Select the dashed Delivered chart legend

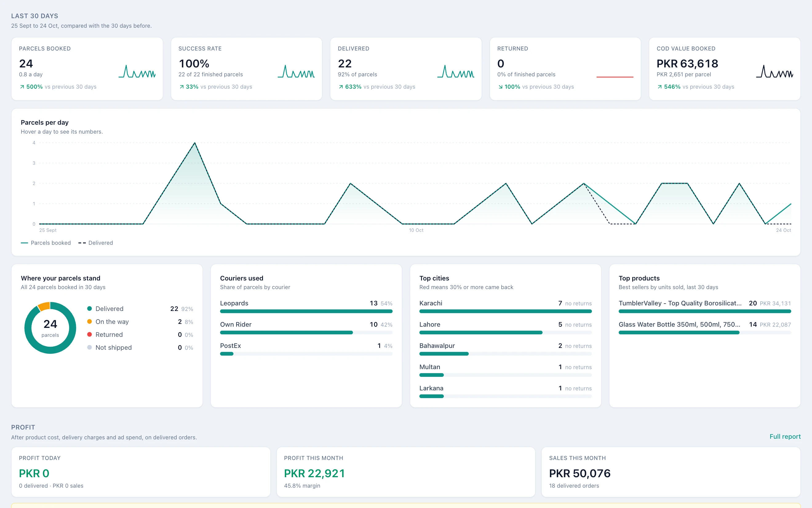tap(96, 243)
